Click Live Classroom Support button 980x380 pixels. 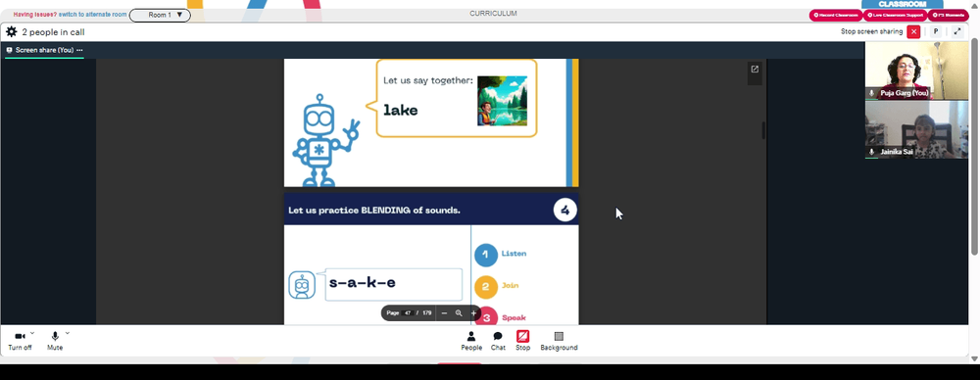coord(895,15)
